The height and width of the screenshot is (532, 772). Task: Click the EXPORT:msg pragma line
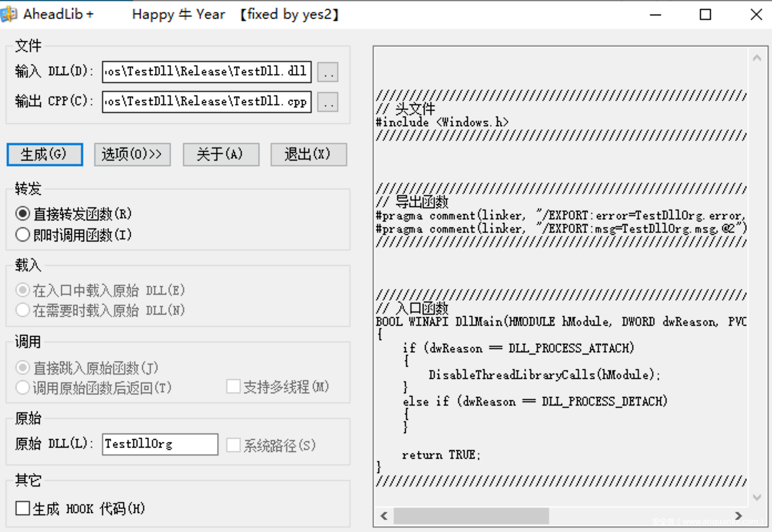(561, 228)
